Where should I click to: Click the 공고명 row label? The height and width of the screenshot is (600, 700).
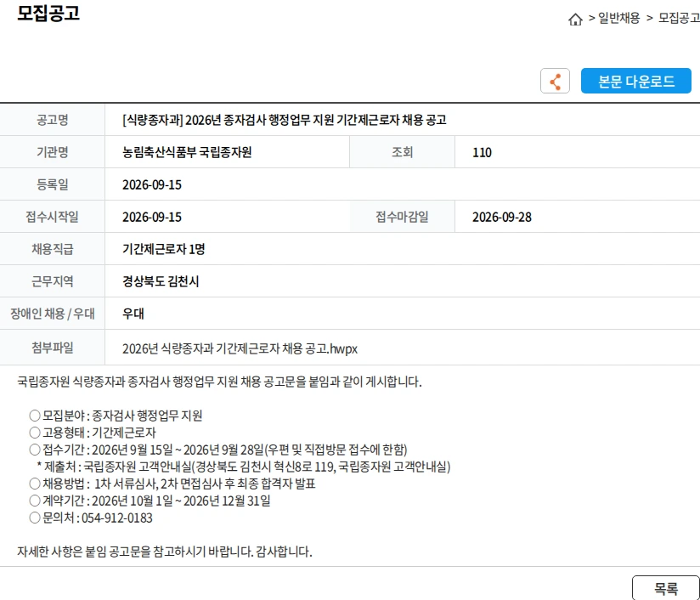(x=52, y=120)
